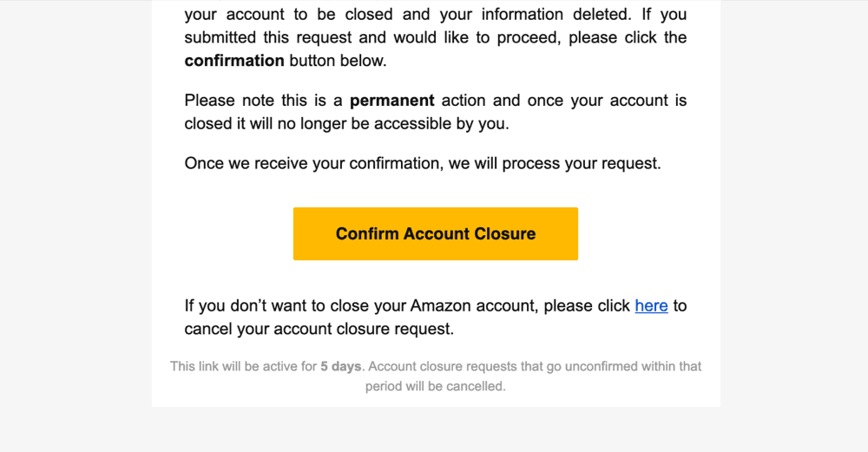Click the 'This link will be active' footnote
The height and width of the screenshot is (452, 868).
click(243, 366)
